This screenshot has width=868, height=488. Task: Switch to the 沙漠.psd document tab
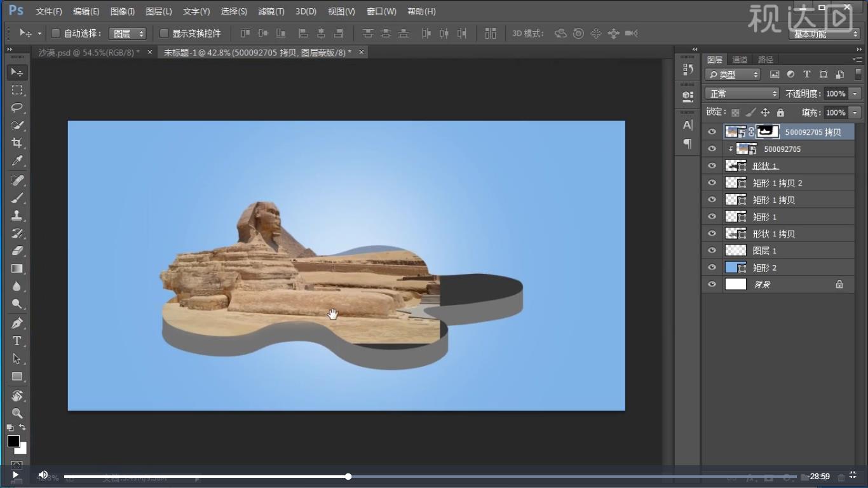89,52
